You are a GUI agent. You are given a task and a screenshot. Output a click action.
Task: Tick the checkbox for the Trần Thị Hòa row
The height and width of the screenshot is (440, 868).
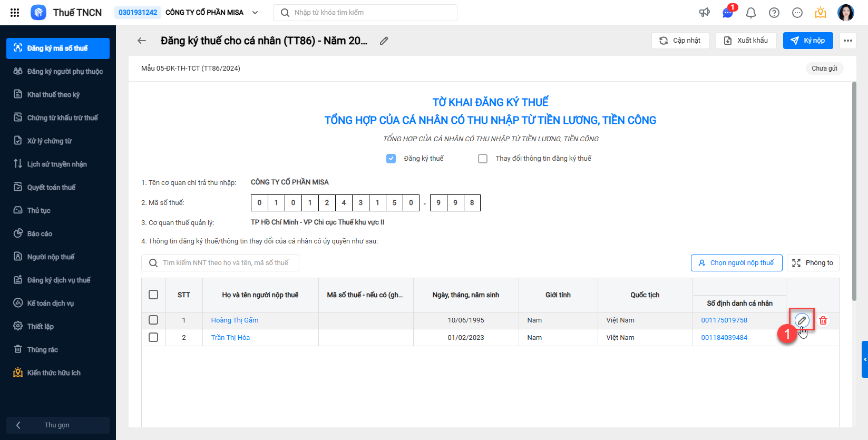153,337
